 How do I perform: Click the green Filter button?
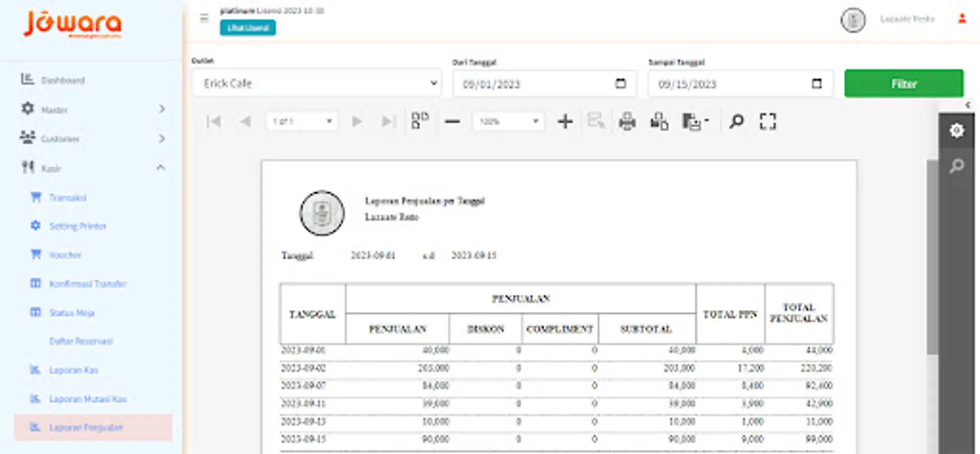903,83
